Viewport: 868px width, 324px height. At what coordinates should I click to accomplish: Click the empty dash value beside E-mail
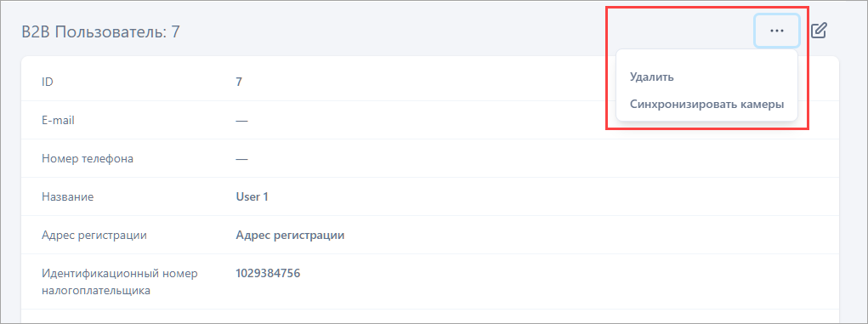point(241,120)
